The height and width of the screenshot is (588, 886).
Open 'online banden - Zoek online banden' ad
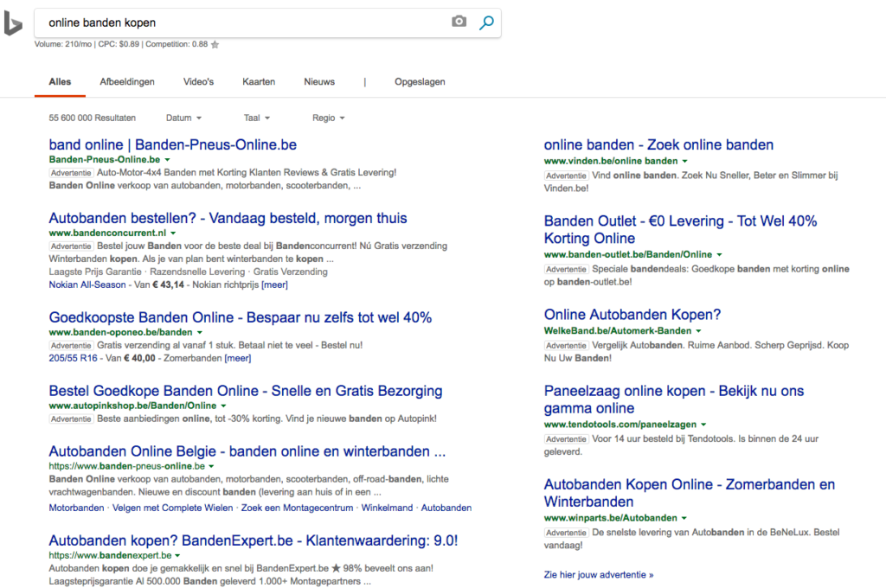coord(658,145)
